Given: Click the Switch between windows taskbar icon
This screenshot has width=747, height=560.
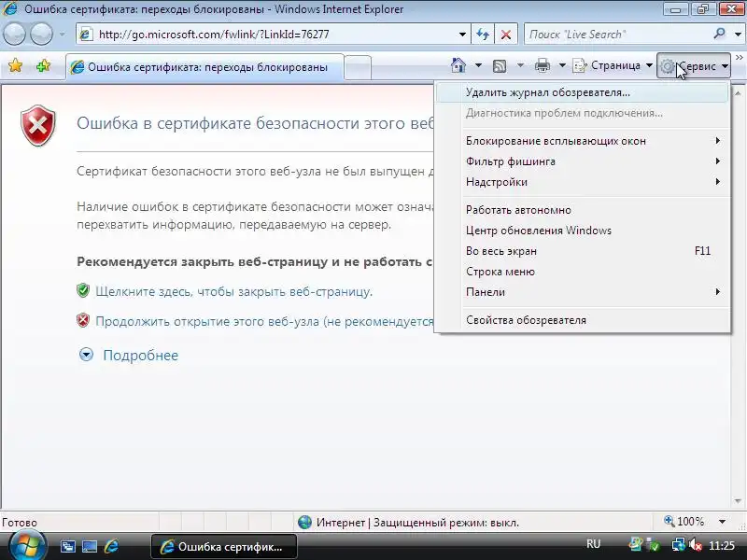Looking at the screenshot, I should [67, 547].
